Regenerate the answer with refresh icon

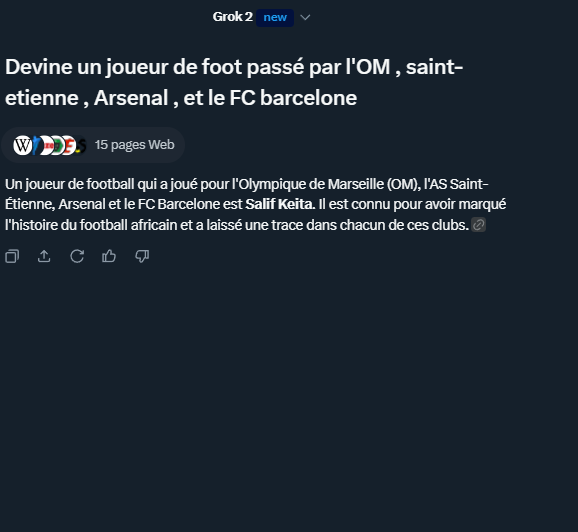tap(77, 256)
